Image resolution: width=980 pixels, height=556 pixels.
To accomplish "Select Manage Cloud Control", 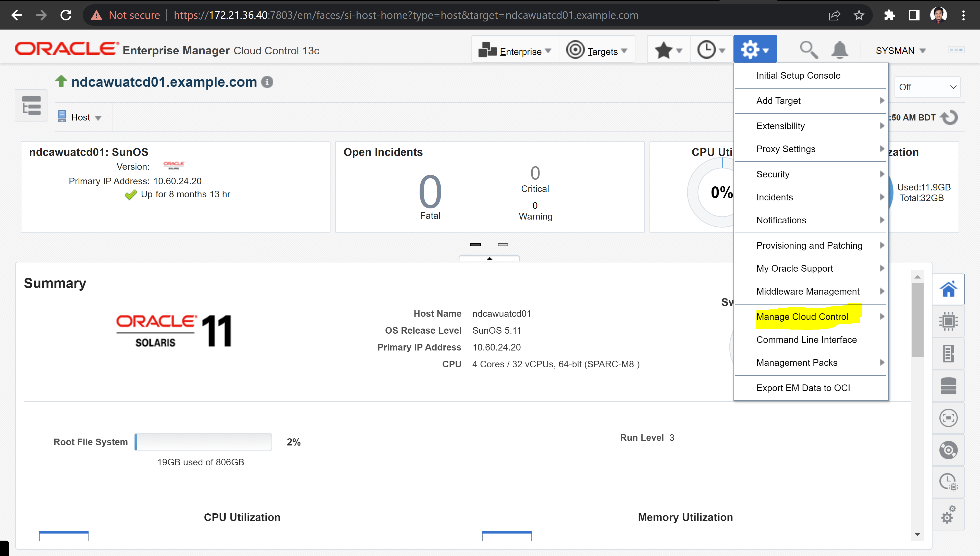I will coord(811,317).
